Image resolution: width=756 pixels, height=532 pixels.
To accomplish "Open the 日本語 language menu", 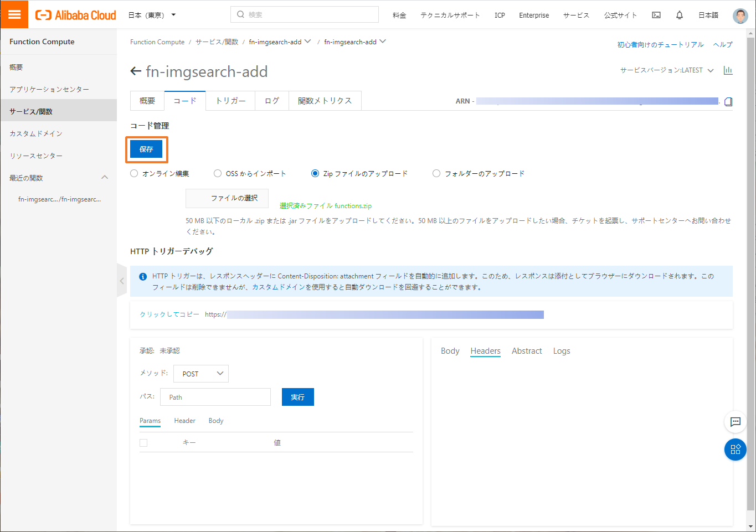I will point(708,16).
